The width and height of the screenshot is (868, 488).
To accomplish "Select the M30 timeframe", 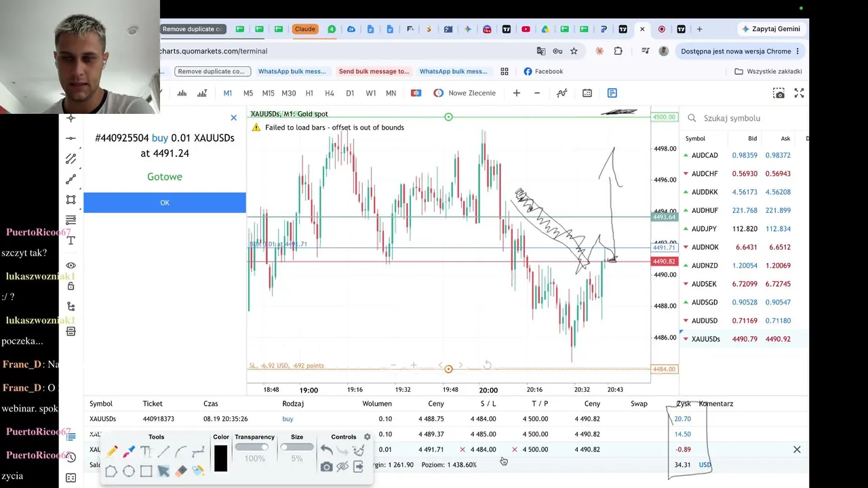I will point(289,93).
